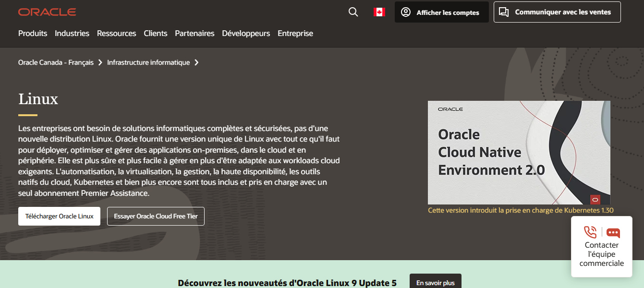
Task: Open the Produits navigation dropdown
Action: 32,33
